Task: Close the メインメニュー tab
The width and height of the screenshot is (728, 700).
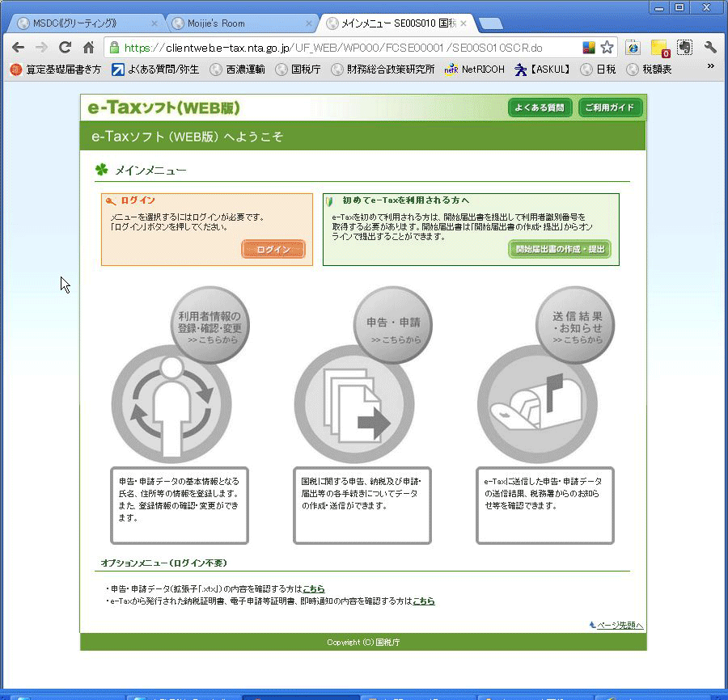Action: (x=463, y=23)
